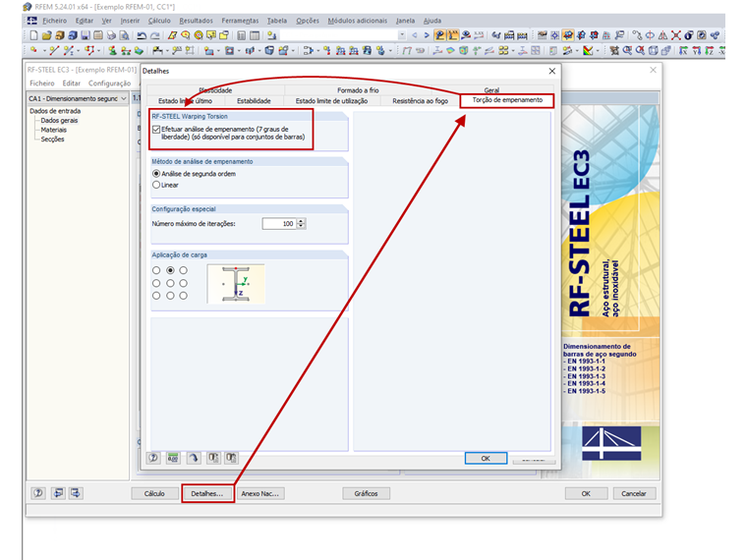
Task: Click the info icon in the toolbar
Action: 689,35
